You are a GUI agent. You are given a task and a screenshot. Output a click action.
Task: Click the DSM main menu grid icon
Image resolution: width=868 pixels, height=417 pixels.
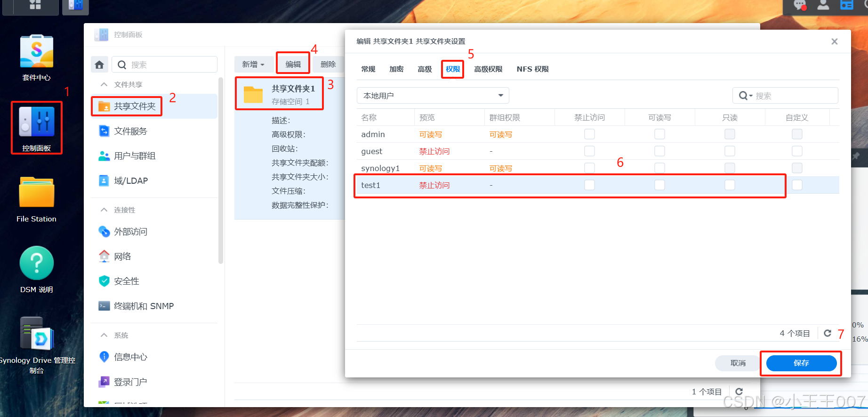(35, 6)
